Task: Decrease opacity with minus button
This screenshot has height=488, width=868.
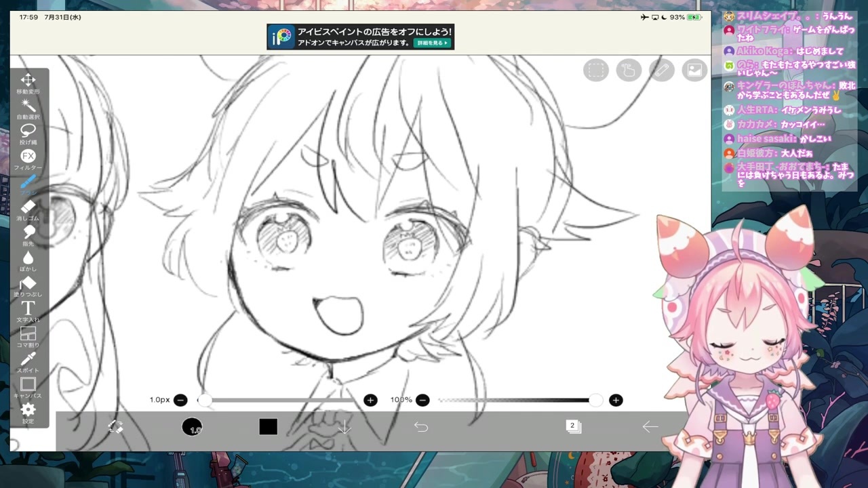Action: (x=422, y=401)
